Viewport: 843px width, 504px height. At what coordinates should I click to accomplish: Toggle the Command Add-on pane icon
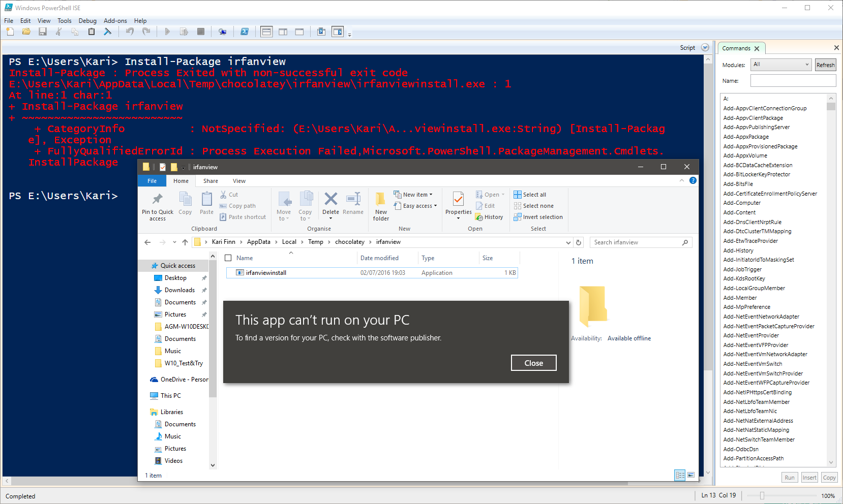tap(338, 31)
